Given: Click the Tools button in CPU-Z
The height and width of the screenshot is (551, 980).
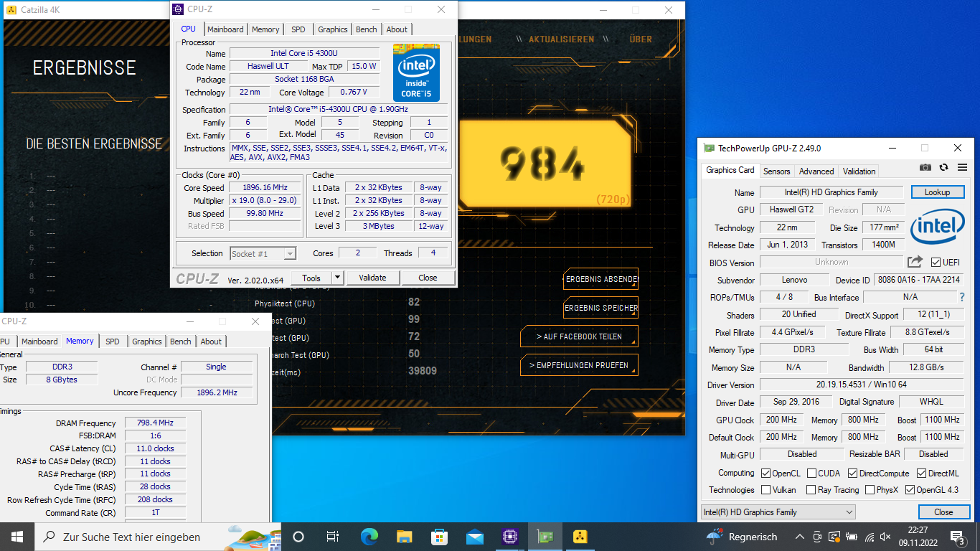Looking at the screenshot, I should click(311, 278).
